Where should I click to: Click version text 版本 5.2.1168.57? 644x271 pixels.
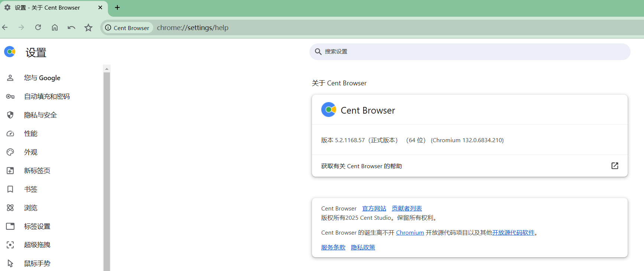(343, 140)
